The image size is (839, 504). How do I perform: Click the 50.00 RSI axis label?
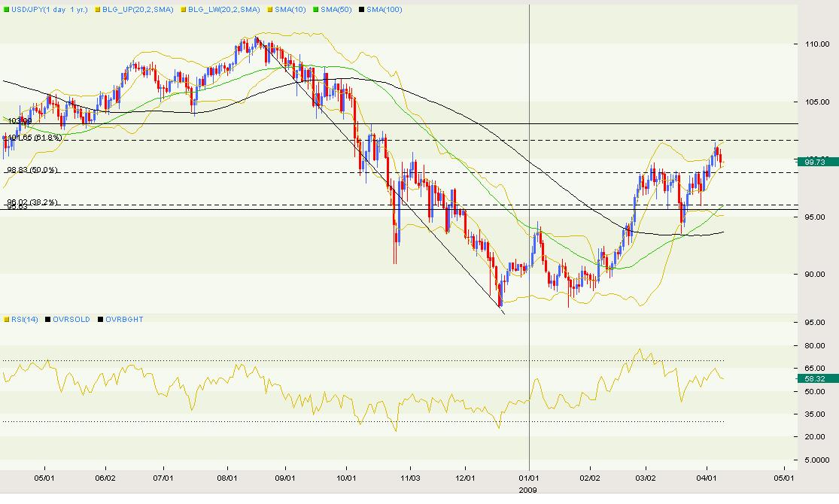pyautogui.click(x=816, y=391)
